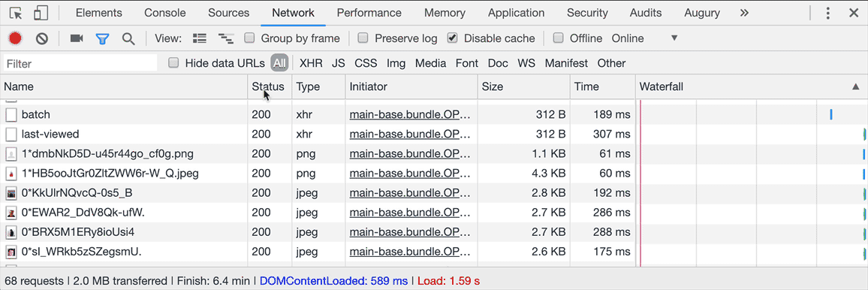Select request 0*EWAR2_DdV8Qk-ufW.
The image size is (868, 290).
pyautogui.click(x=434, y=213)
